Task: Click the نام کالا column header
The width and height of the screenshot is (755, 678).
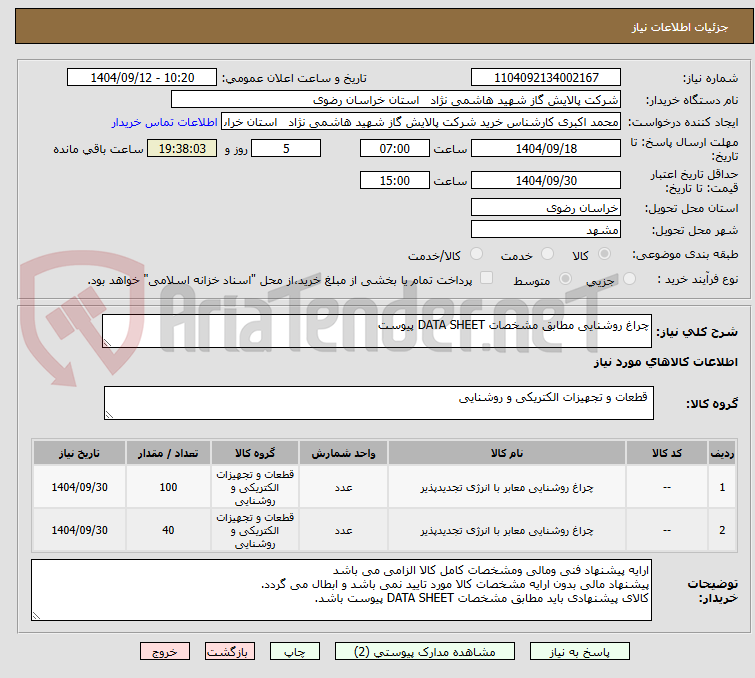Action: 507,453
